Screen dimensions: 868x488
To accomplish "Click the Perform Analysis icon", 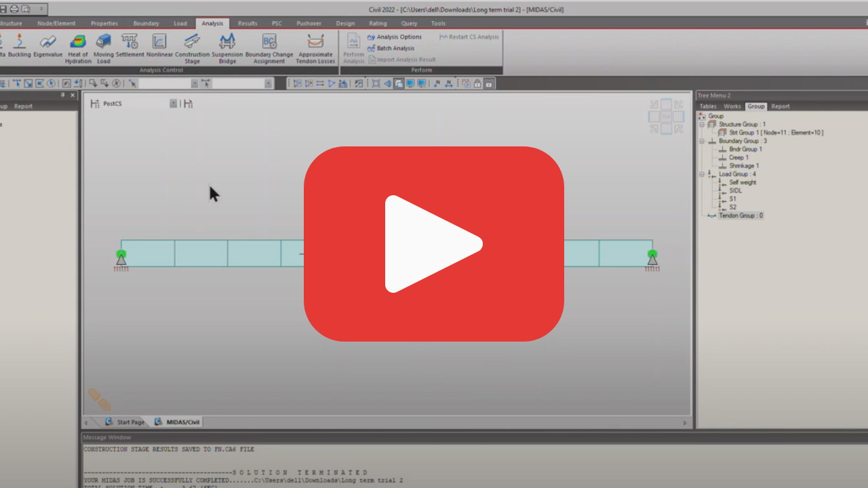I will [x=353, y=49].
